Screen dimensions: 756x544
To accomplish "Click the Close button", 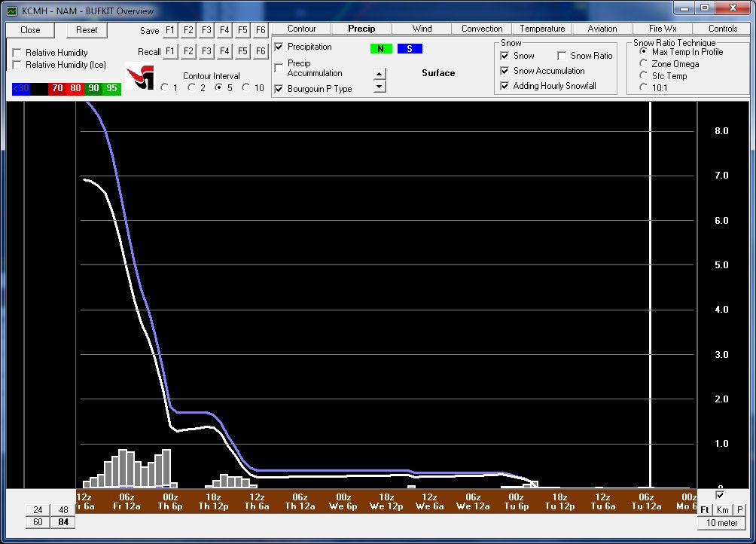I will [x=30, y=30].
